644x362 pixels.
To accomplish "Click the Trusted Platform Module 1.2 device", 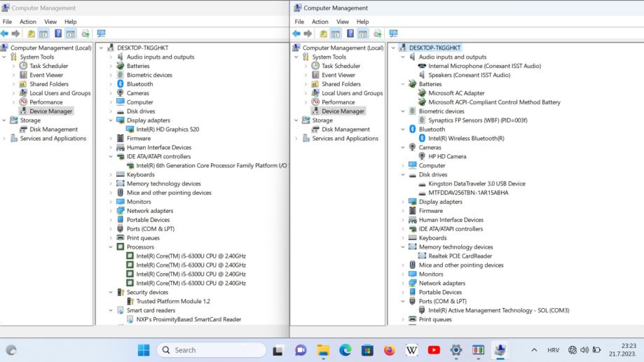I will pos(172,301).
